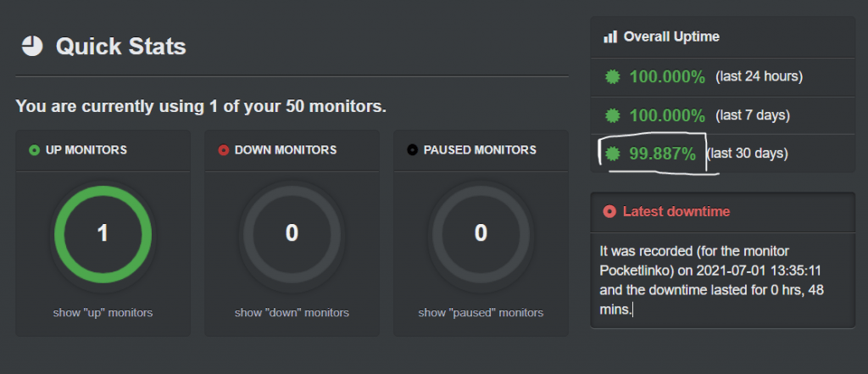Click green dot next to UP MONITORS
Screen dimensions: 868x374
[34, 150]
